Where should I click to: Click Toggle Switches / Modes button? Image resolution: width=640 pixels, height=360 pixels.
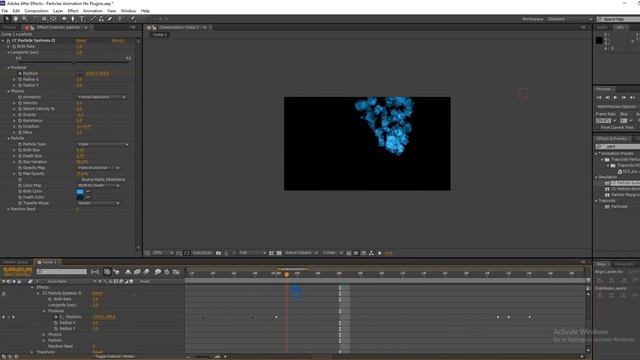click(x=114, y=356)
